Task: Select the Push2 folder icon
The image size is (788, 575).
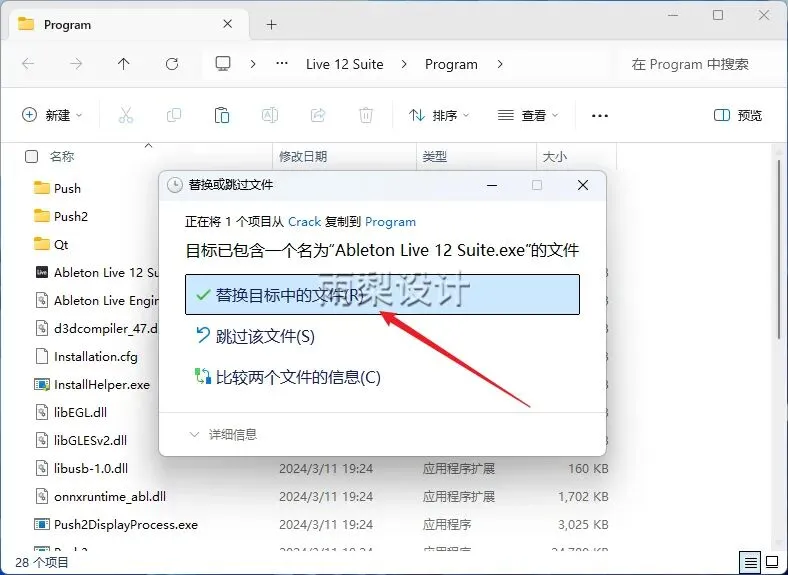Action: (42, 216)
